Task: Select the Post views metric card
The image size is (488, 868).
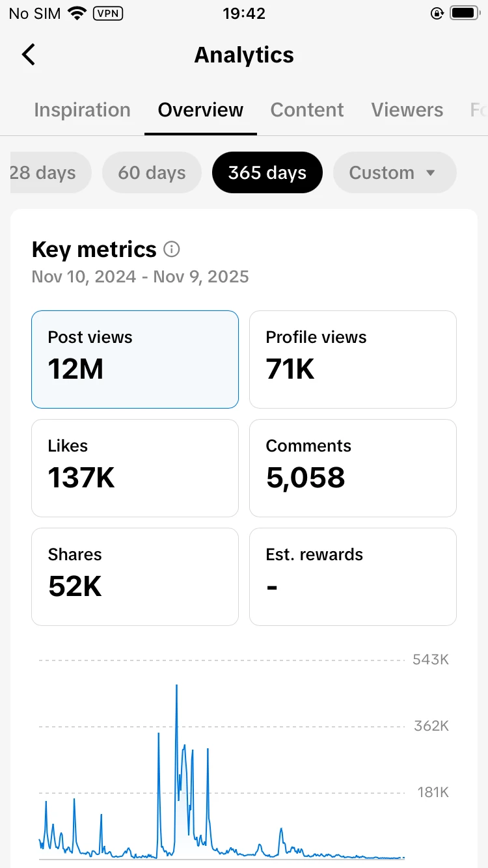Action: (x=135, y=359)
